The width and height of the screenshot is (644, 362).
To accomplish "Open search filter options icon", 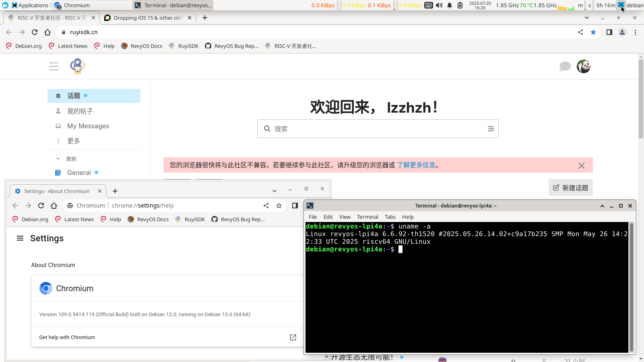I will click(491, 129).
